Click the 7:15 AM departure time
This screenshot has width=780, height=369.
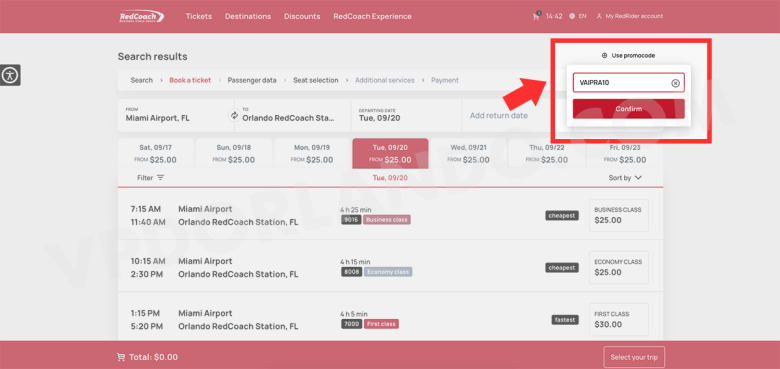[x=145, y=209]
